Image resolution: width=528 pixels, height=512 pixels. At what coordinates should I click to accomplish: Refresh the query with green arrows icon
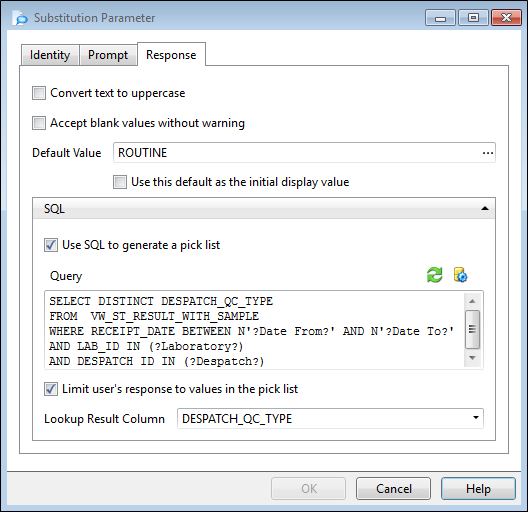(434, 275)
